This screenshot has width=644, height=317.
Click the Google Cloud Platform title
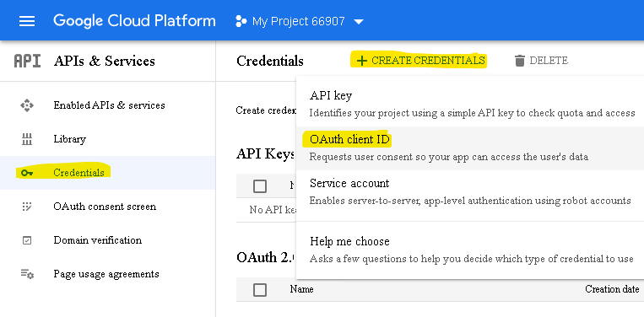point(134,21)
